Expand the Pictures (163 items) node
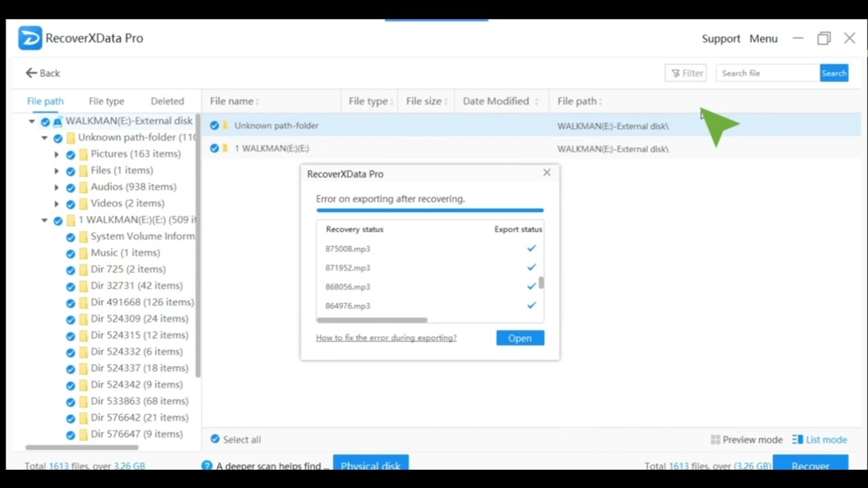Screen dimensions: 868x488 57,155
